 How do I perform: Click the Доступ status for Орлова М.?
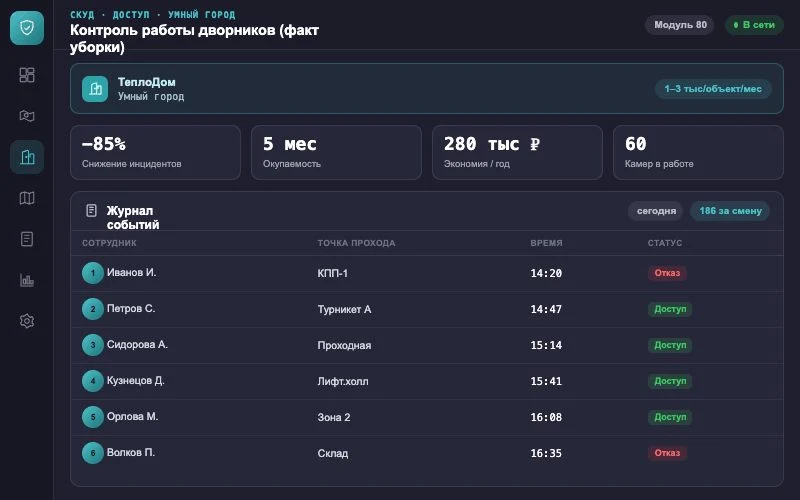[670, 417]
